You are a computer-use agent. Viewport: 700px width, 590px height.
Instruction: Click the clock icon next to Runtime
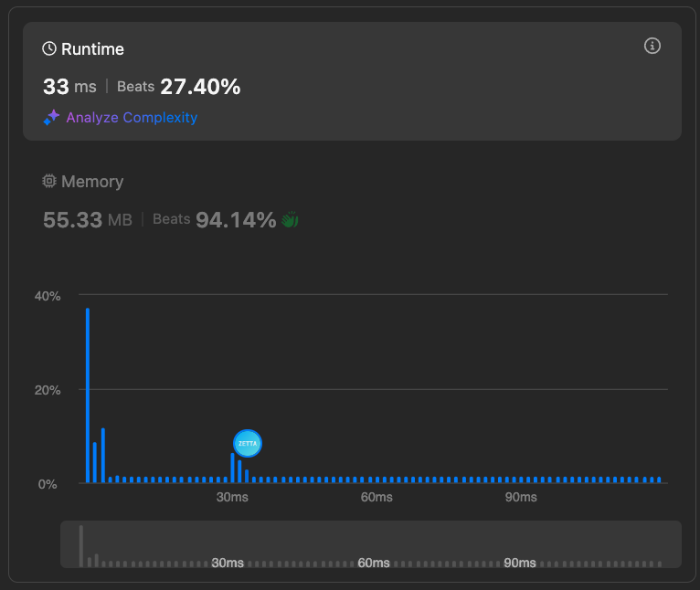(49, 48)
